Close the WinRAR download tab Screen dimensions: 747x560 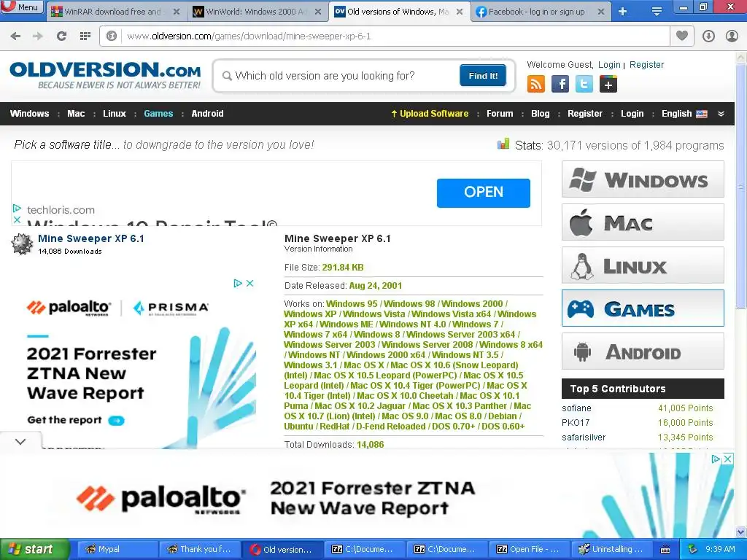(177, 12)
